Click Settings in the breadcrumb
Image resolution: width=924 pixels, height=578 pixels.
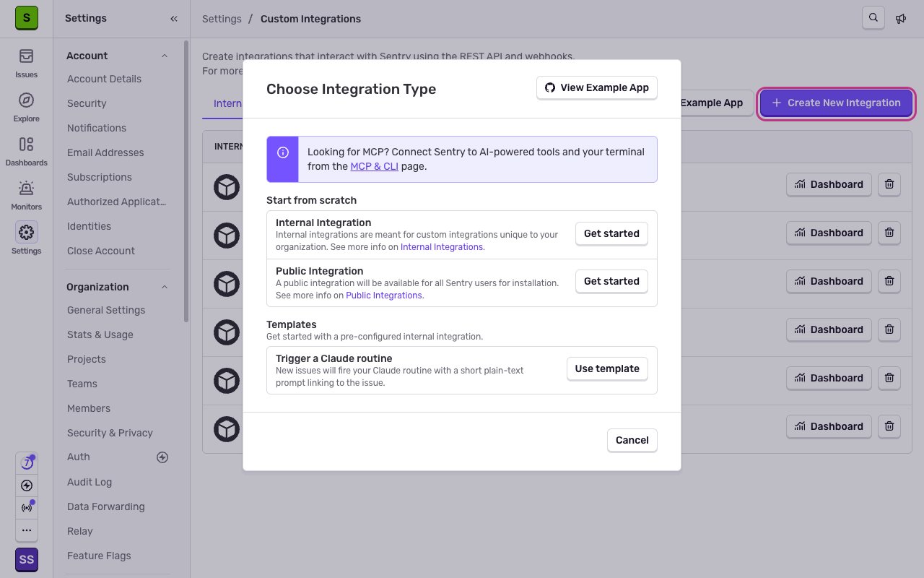tap(222, 19)
